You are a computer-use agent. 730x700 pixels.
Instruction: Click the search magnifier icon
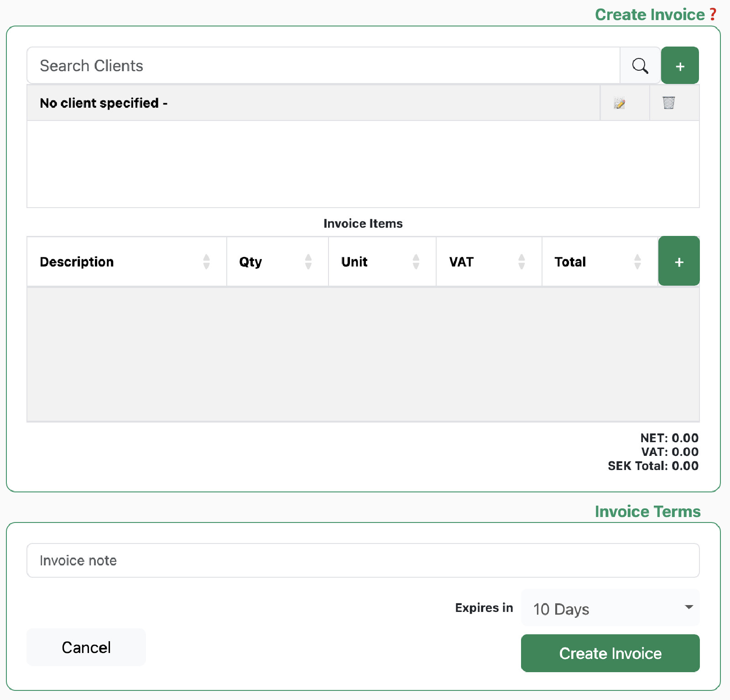tap(640, 66)
